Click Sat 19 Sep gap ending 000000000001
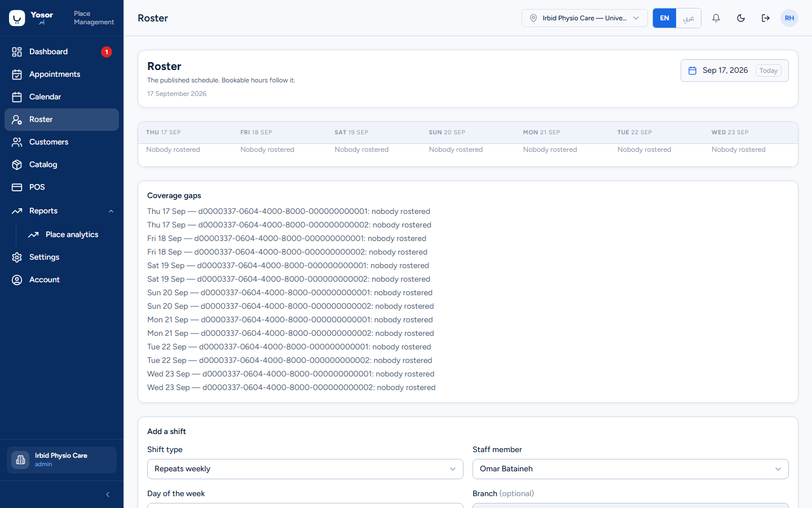This screenshot has width=812, height=508. 288,266
